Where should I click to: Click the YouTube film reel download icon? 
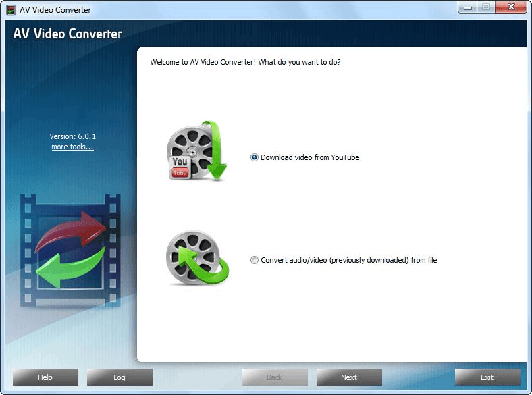[x=196, y=151]
